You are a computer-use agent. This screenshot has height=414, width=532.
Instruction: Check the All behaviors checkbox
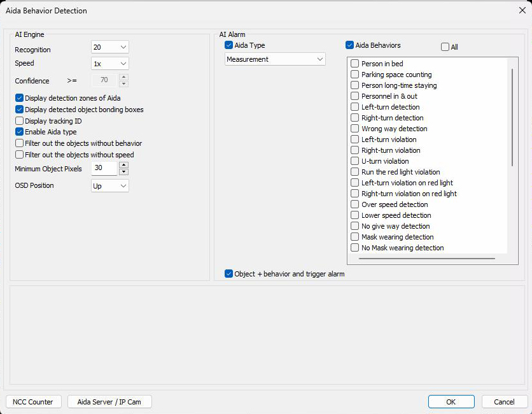coord(445,47)
